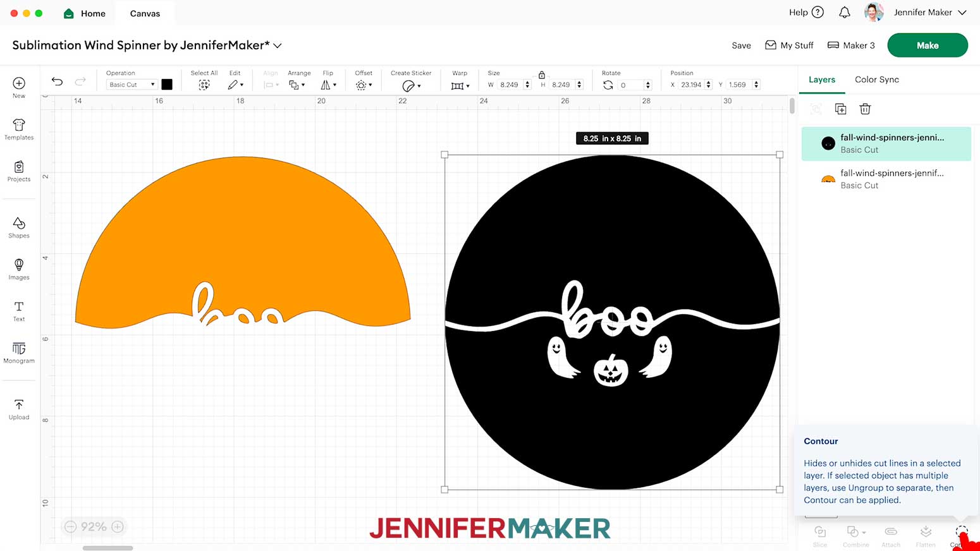980x551 pixels.
Task: Open the black operation color swatch
Action: [167, 84]
